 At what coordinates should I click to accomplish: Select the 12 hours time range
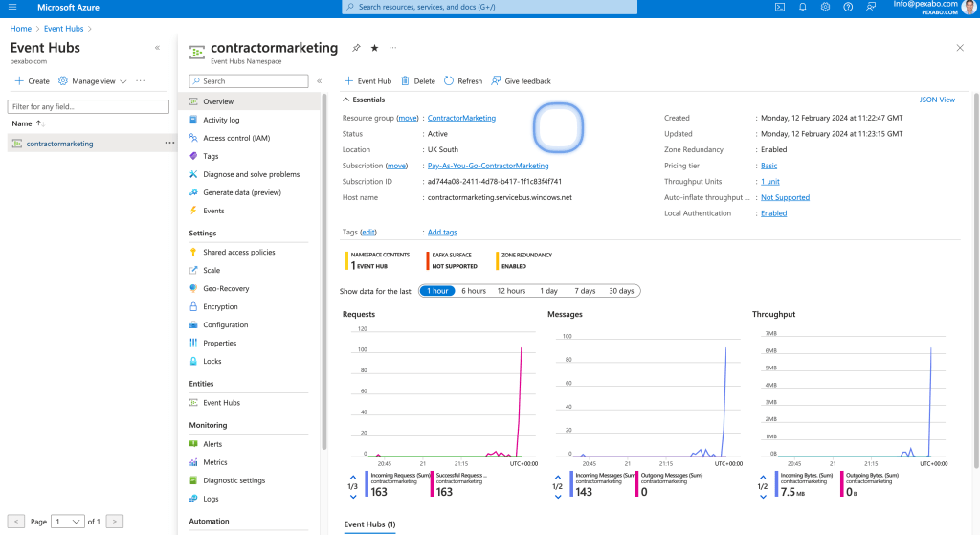click(511, 291)
